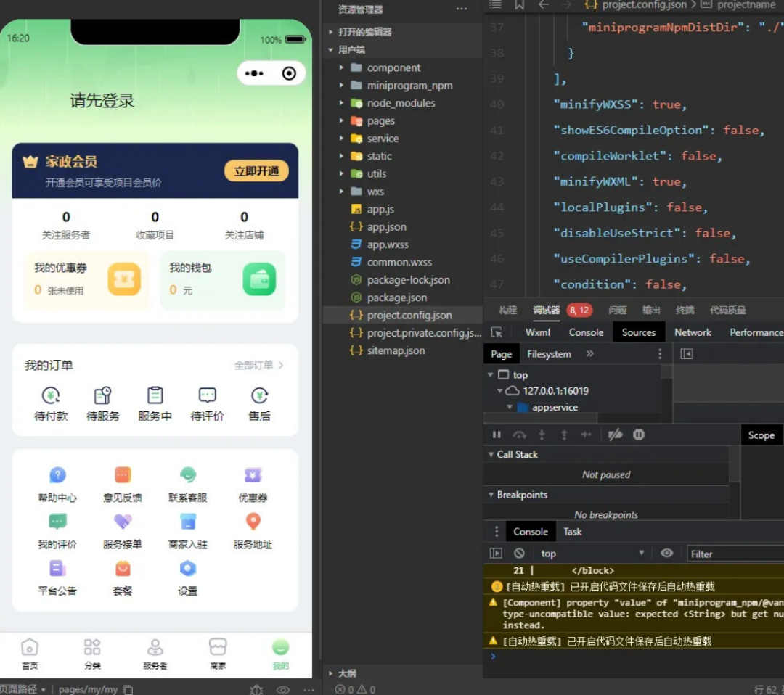Open the 我的钱包 wallet icon
The height and width of the screenshot is (695, 784).
(x=259, y=279)
